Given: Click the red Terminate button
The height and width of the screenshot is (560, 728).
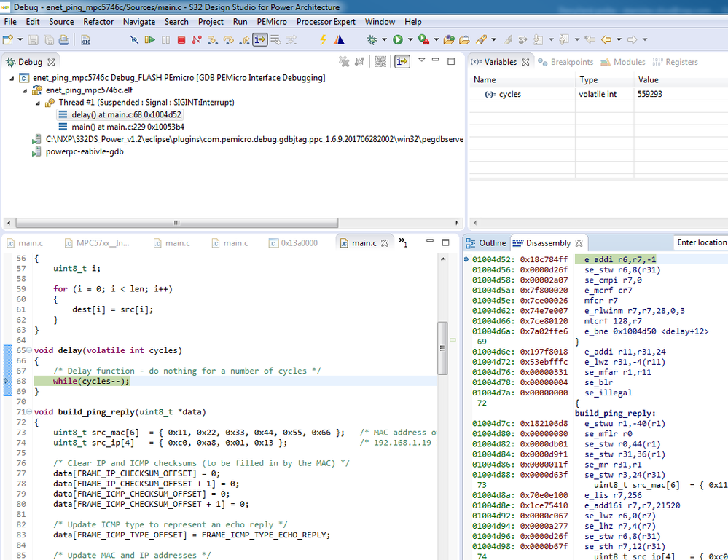Looking at the screenshot, I should 181,40.
